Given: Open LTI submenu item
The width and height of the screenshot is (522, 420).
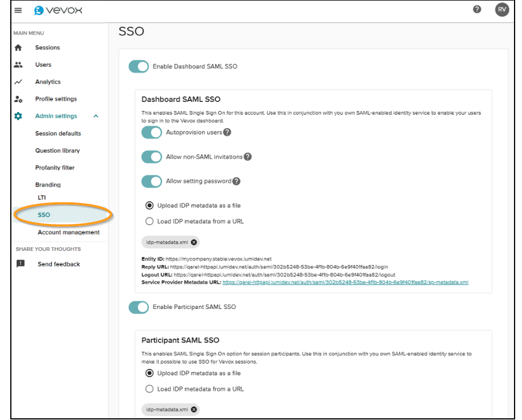Looking at the screenshot, I should [x=42, y=198].
